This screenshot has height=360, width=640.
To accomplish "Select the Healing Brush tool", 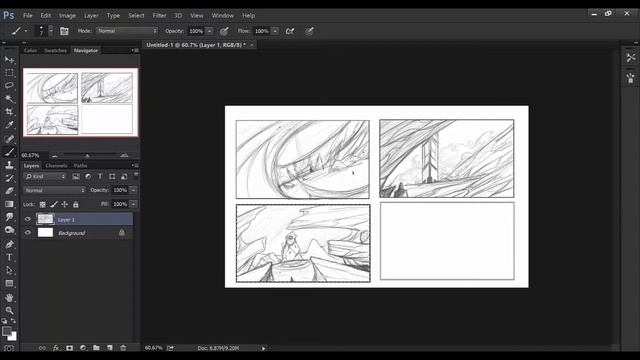I will tap(9, 139).
